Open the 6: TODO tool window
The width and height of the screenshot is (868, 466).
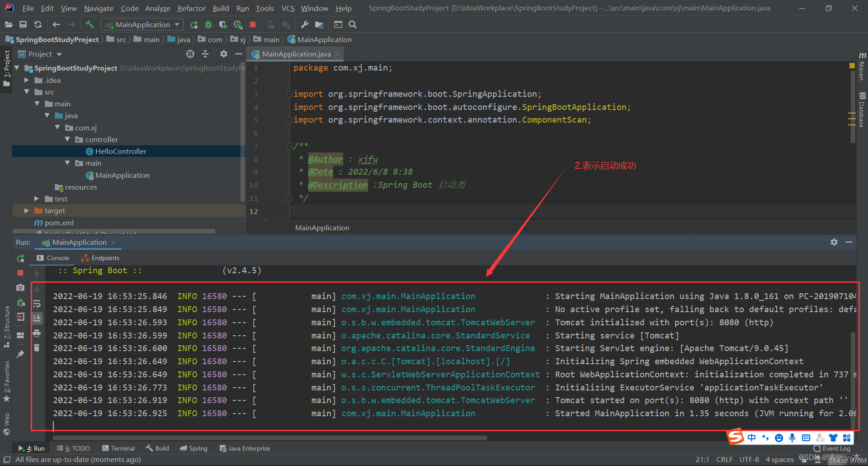tap(73, 448)
